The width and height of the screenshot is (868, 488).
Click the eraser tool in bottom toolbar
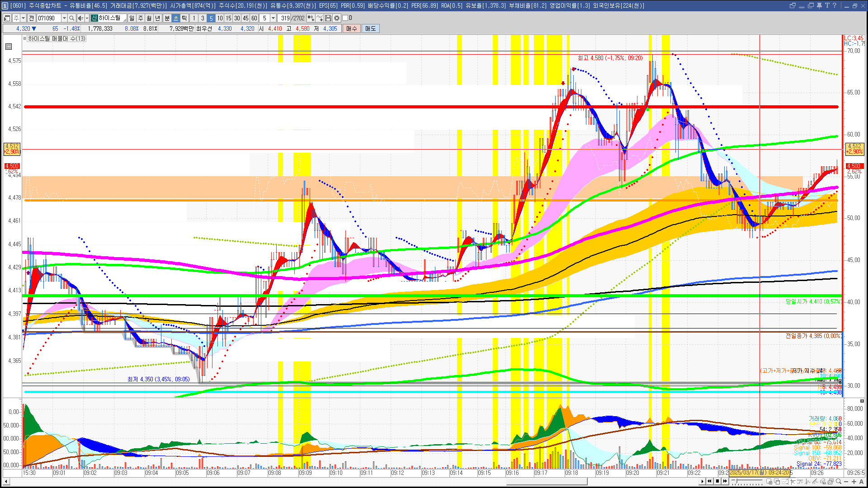pos(823,481)
